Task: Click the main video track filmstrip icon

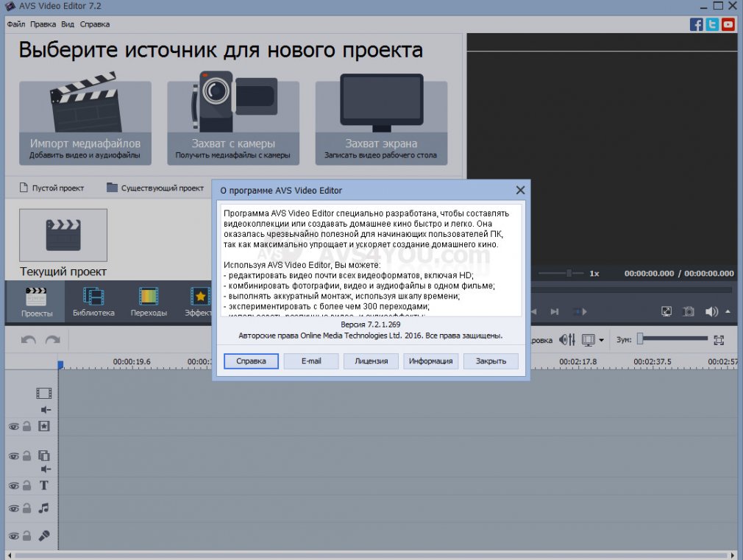Action: click(43, 393)
